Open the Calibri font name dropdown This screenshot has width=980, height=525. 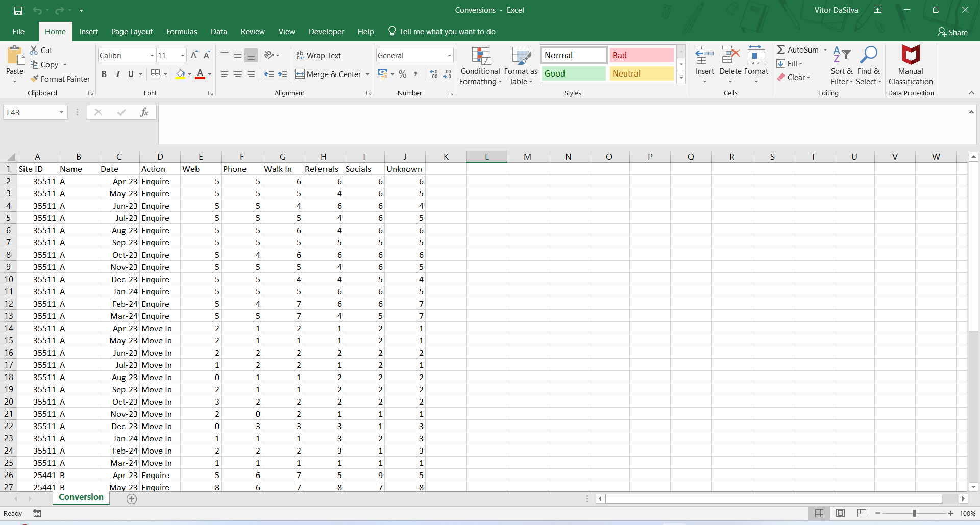click(x=152, y=55)
